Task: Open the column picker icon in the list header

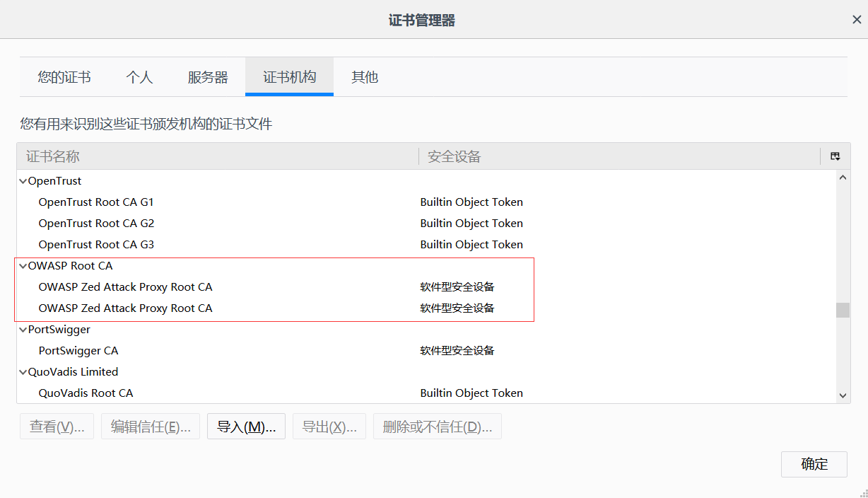Action: coord(835,156)
